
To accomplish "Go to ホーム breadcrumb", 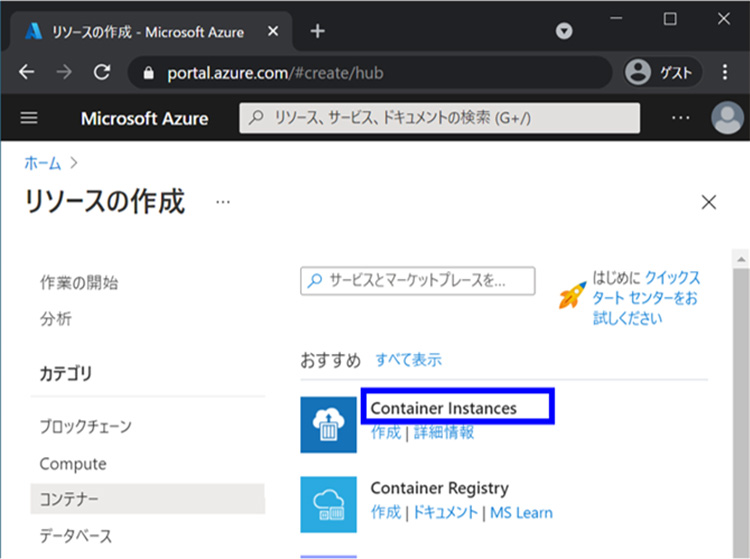I will coord(43,163).
